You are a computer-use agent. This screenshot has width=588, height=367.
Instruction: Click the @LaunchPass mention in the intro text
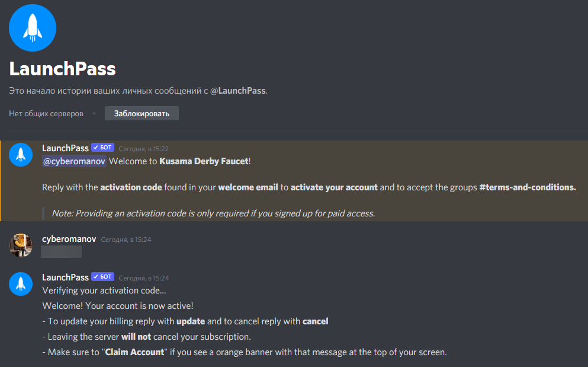pos(238,91)
